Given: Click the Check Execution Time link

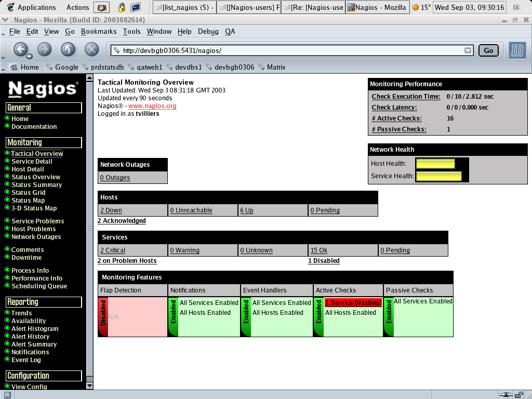Looking at the screenshot, I should click(x=406, y=96).
